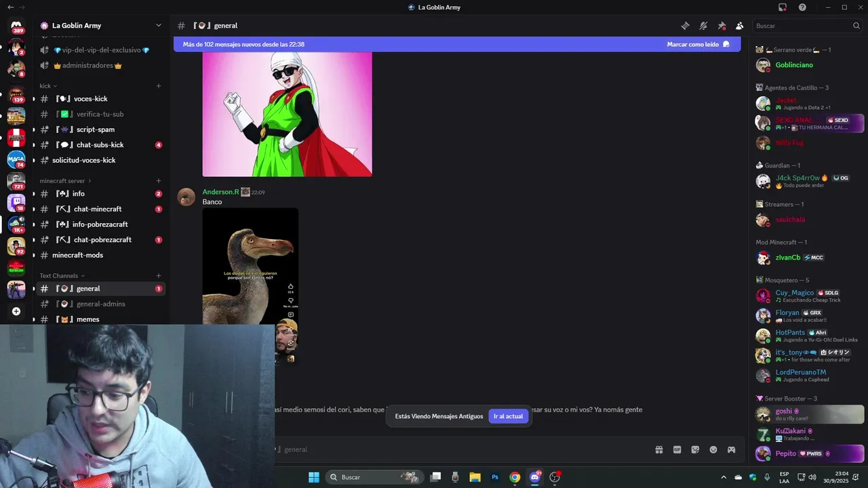This screenshot has width=868, height=488.
Task: Open the info-pobrezacraft channel
Action: coord(100,224)
